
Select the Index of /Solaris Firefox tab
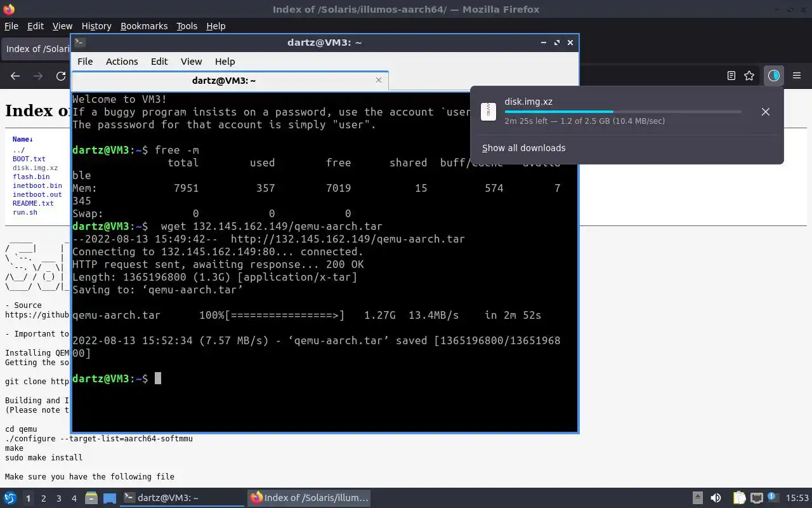(37, 49)
